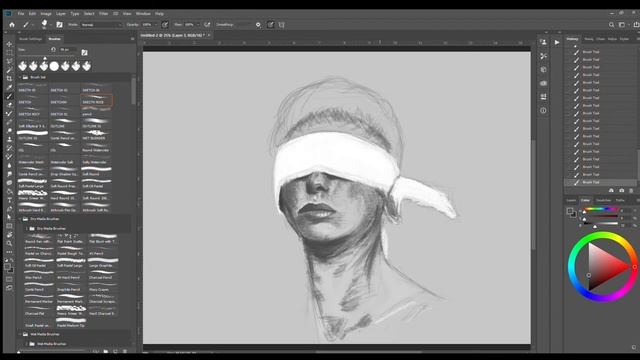Click the foreground color swatch in toolbar
The image size is (640, 360).
7,267
